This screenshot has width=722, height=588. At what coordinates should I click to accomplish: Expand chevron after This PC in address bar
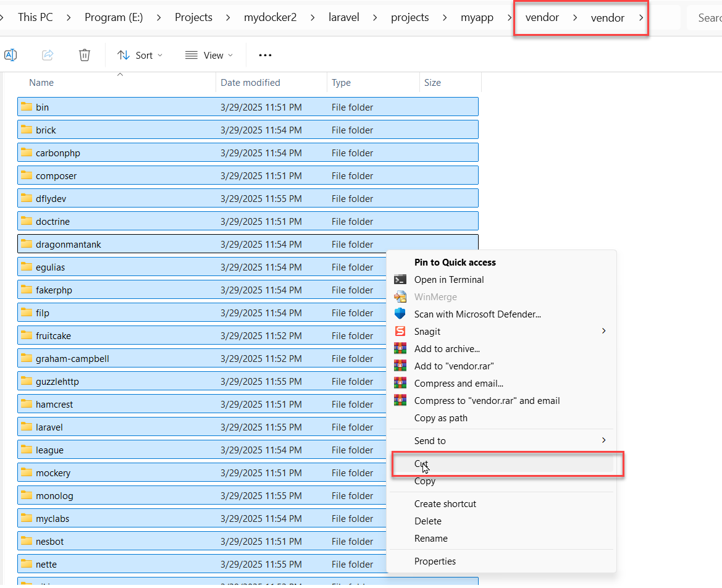tap(69, 17)
